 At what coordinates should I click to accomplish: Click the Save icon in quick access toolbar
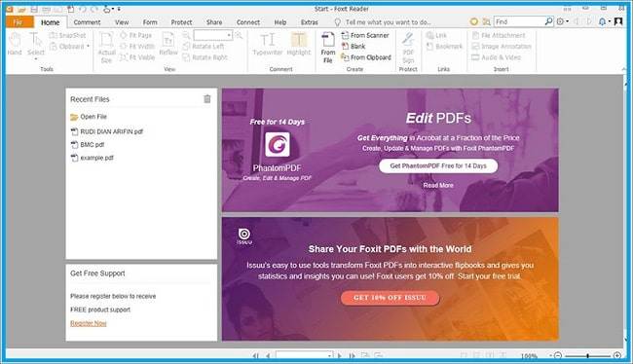[x=34, y=9]
